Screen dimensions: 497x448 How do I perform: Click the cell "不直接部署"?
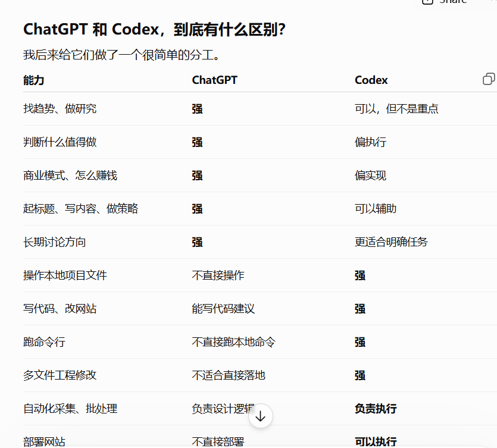pos(218,441)
